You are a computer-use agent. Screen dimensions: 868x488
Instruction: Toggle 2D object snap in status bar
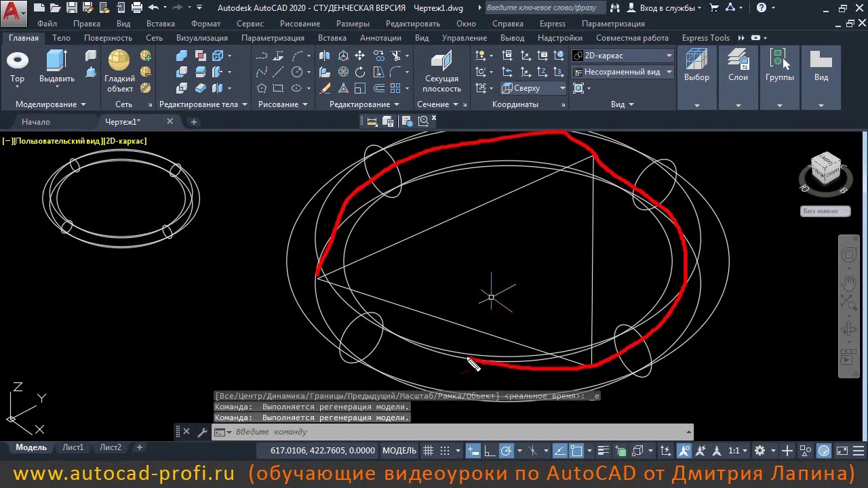click(x=576, y=451)
